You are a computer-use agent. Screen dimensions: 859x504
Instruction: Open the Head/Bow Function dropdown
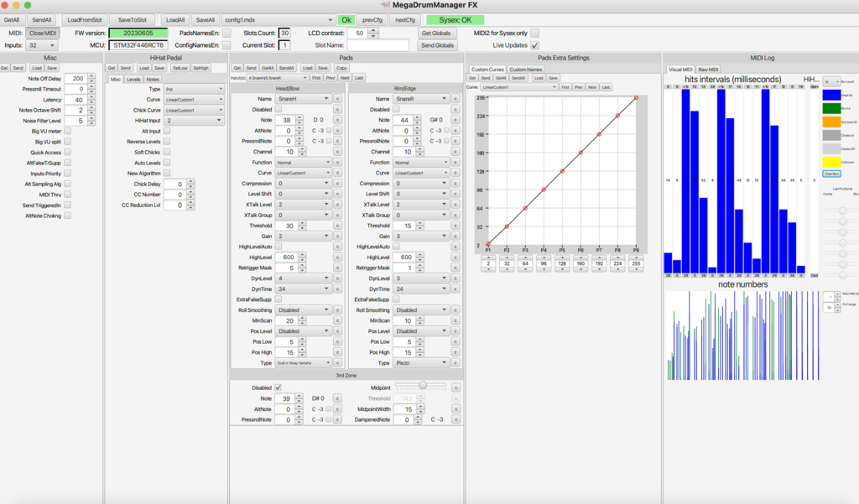304,162
